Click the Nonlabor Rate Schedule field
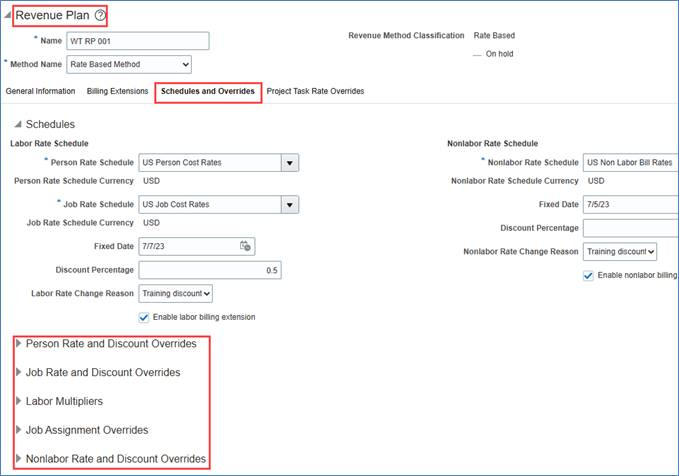Viewport: 679px width, 476px height. pyautogui.click(x=630, y=163)
